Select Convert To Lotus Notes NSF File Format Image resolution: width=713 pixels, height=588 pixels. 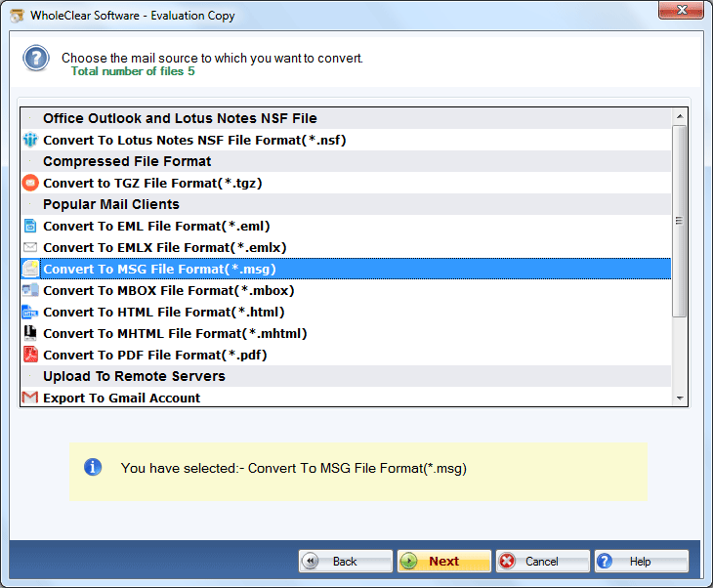pos(346,140)
